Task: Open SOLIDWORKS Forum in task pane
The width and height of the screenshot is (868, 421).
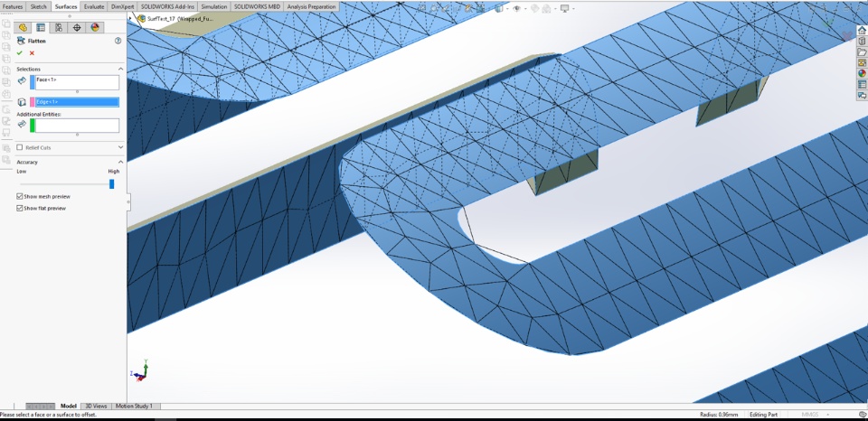Action: coord(862,95)
